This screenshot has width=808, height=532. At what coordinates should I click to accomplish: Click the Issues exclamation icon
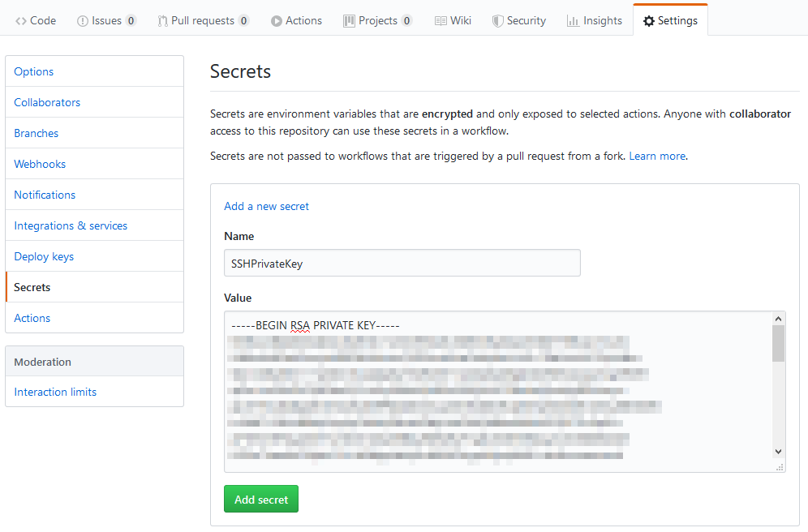pyautogui.click(x=83, y=21)
